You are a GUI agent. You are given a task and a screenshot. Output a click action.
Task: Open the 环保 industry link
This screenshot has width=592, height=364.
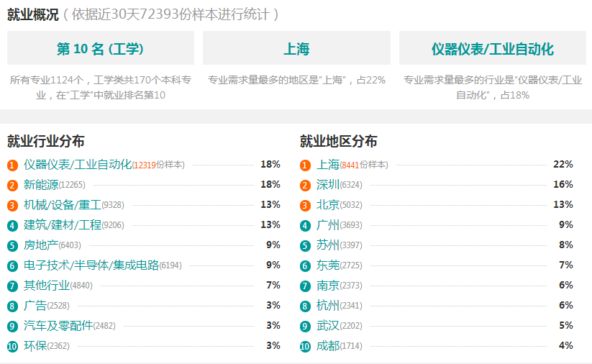click(35, 345)
